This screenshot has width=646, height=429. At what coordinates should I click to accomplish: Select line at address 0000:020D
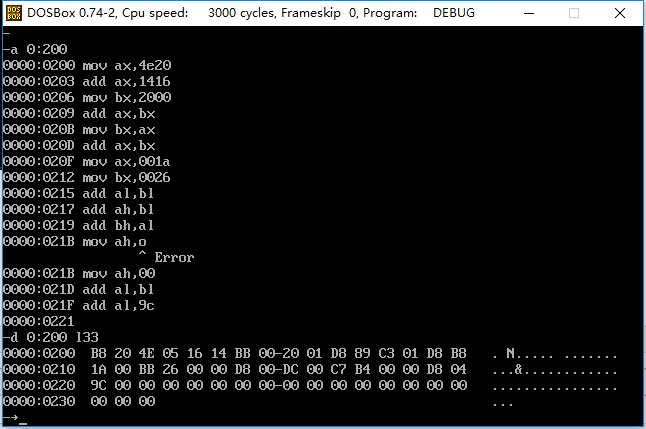click(79, 146)
